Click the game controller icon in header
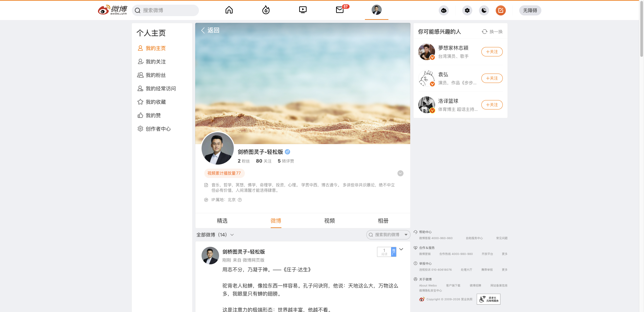The height and width of the screenshot is (312, 644). coord(444,10)
